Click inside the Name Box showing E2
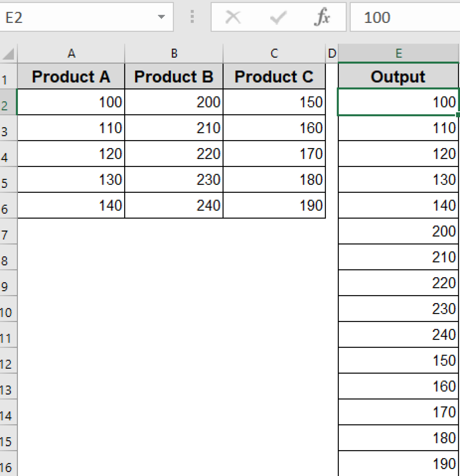Viewport: 460px width, 476px height. click(73, 17)
